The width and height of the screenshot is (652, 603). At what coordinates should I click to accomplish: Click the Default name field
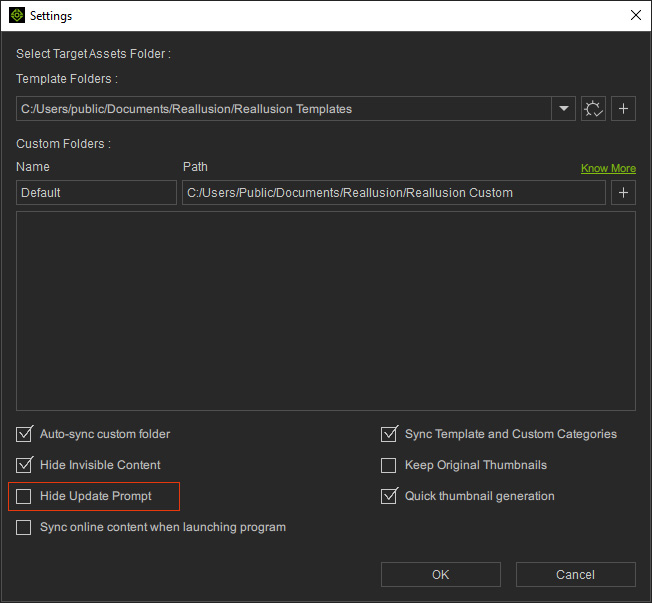point(96,192)
